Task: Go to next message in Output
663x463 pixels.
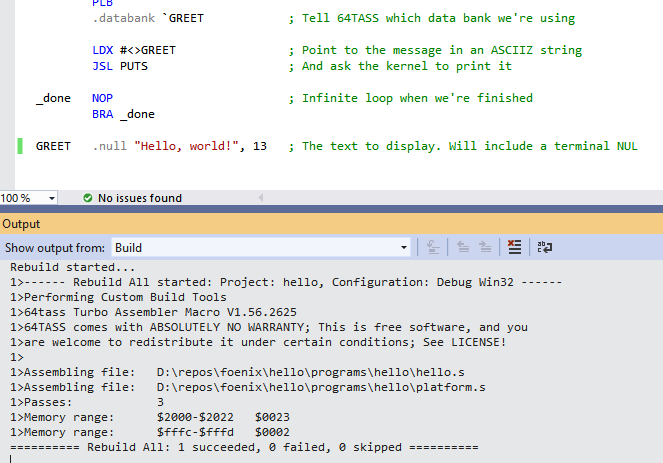Action: [x=486, y=247]
